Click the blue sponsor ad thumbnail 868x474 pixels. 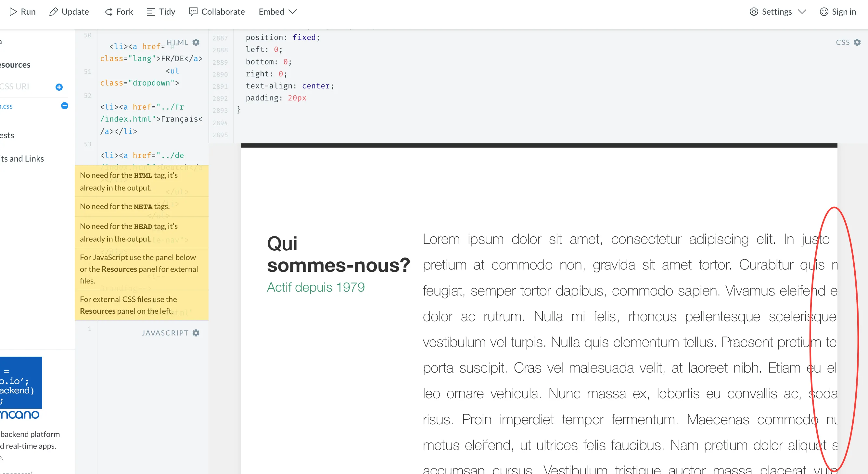(20, 382)
